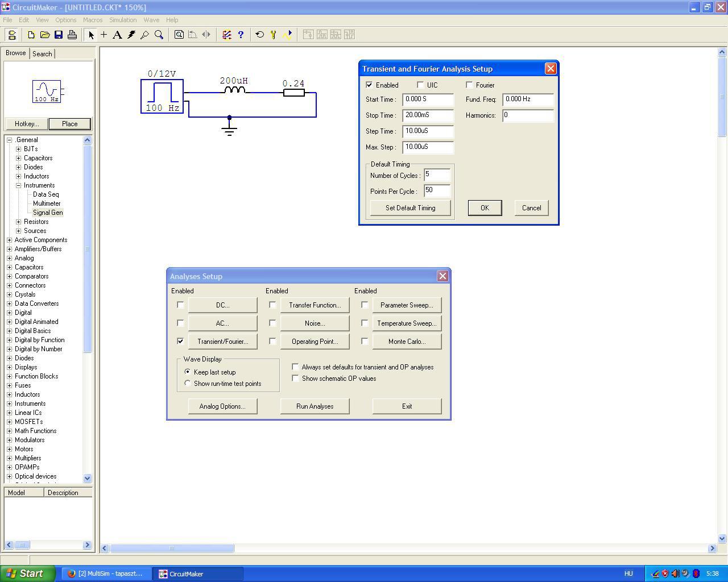
Task: Click OK in the Transient setup dialog
Action: (485, 208)
